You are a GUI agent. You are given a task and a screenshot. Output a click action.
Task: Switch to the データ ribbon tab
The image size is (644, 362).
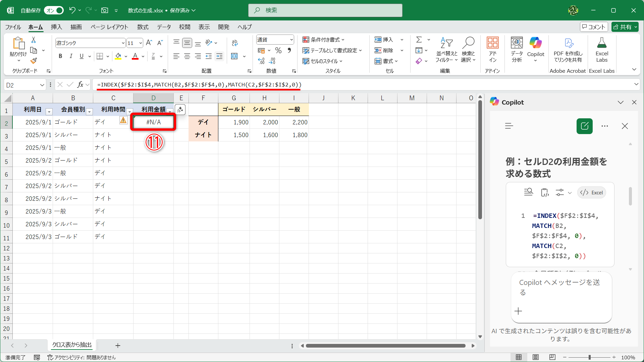[164, 27]
